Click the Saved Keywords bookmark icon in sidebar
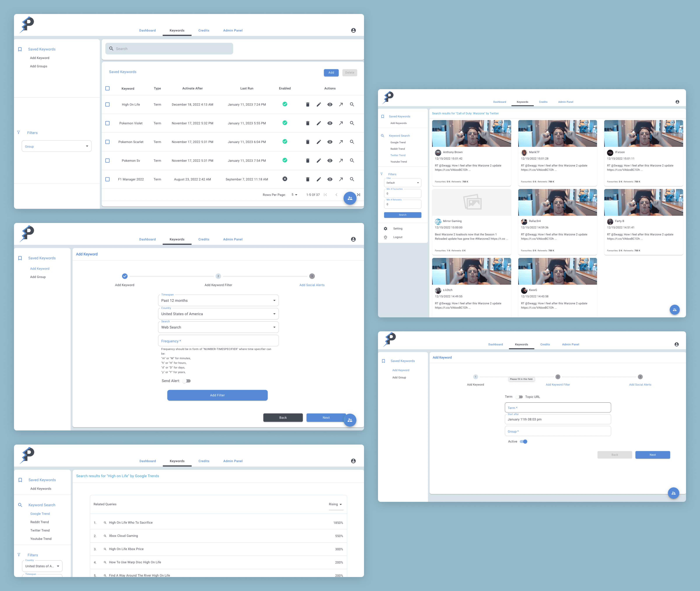This screenshot has height=591, width=700. coord(20,49)
